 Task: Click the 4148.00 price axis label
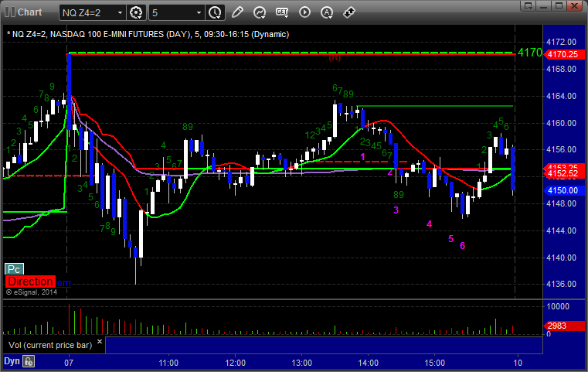pos(562,204)
